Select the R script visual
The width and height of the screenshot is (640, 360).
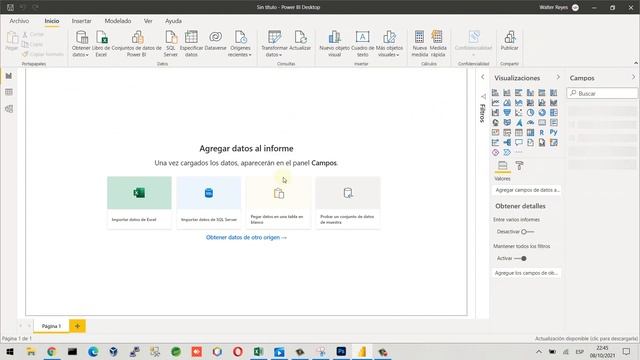(x=542, y=133)
